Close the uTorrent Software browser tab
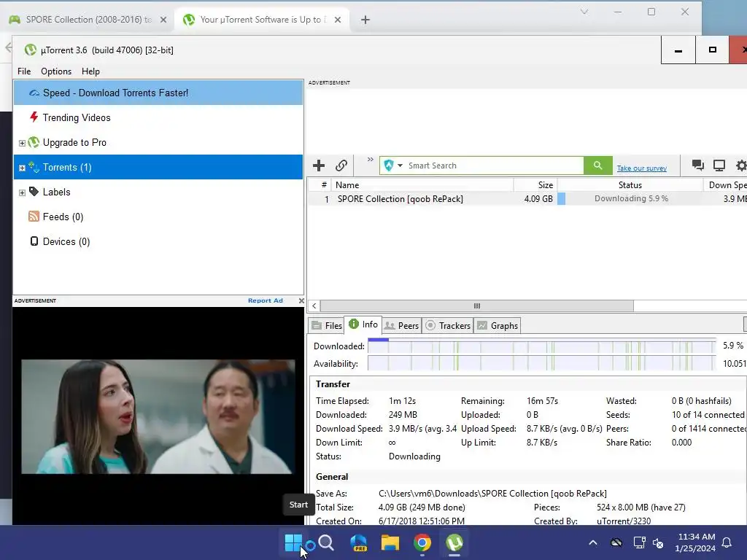747x560 pixels. (x=338, y=20)
